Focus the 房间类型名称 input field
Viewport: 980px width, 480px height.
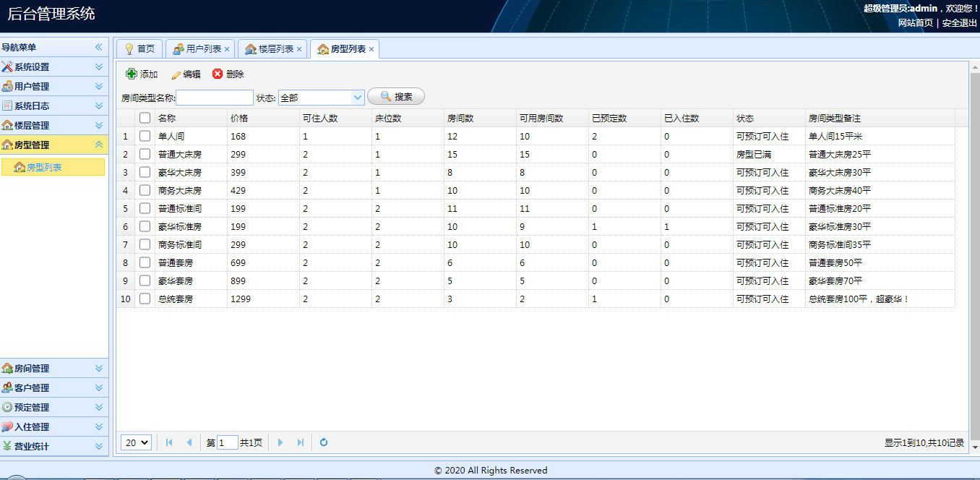[215, 98]
